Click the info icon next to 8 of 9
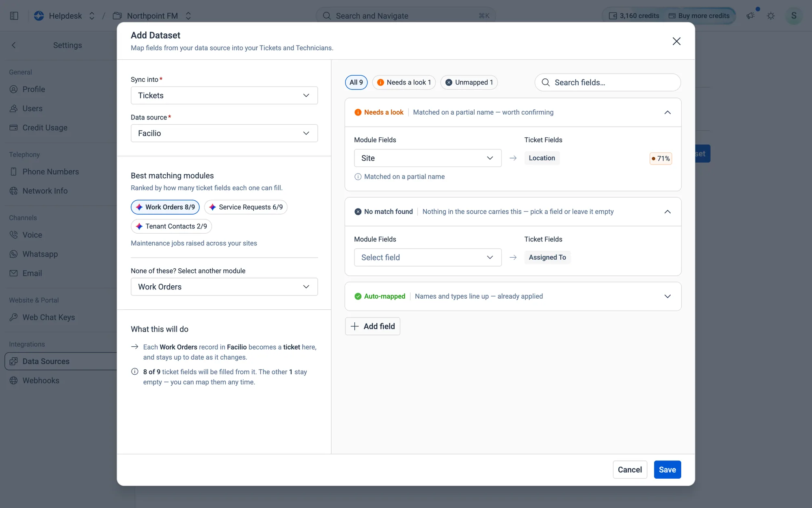 pos(135,371)
